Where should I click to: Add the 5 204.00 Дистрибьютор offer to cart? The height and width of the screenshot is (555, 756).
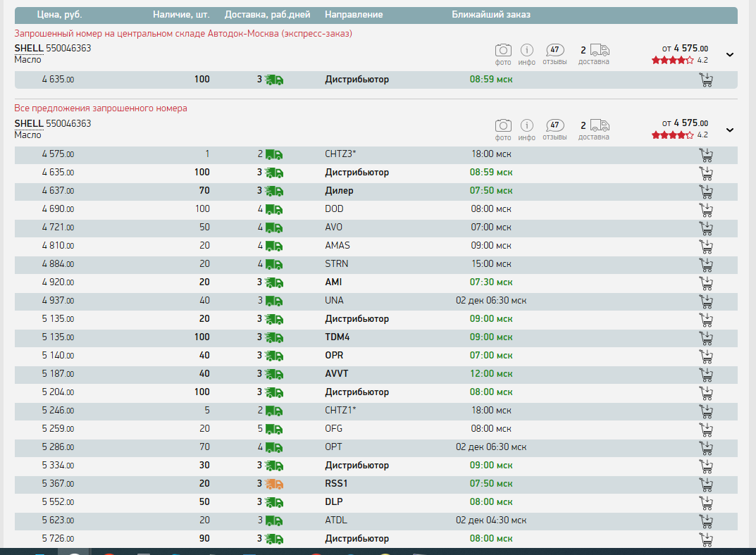pos(706,393)
